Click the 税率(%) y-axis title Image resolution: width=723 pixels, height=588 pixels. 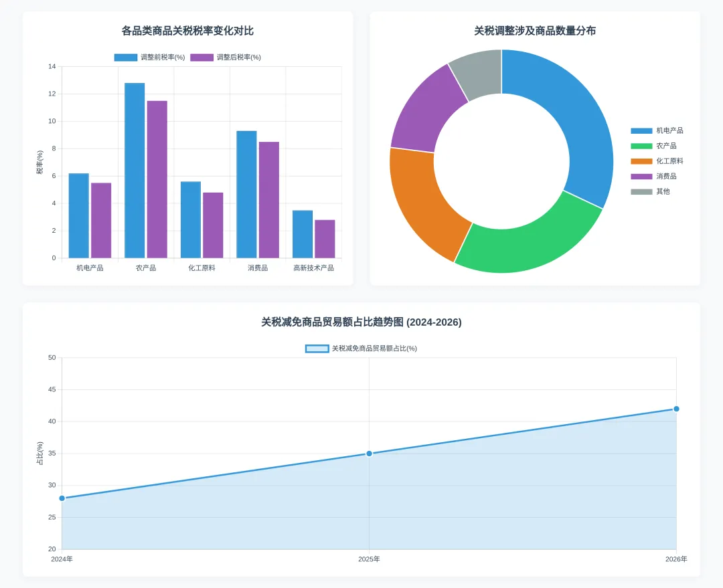pos(39,162)
